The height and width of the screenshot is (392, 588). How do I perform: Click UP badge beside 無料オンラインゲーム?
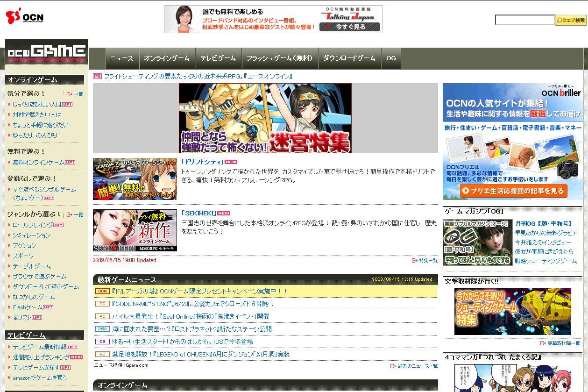coord(70,162)
